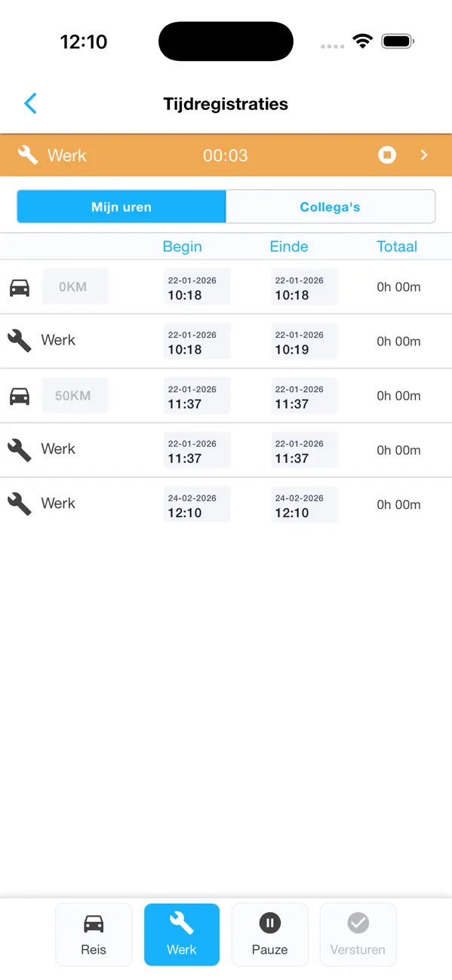Click the wrench icon on the first Werk entry
452x980 pixels.
(x=19, y=341)
